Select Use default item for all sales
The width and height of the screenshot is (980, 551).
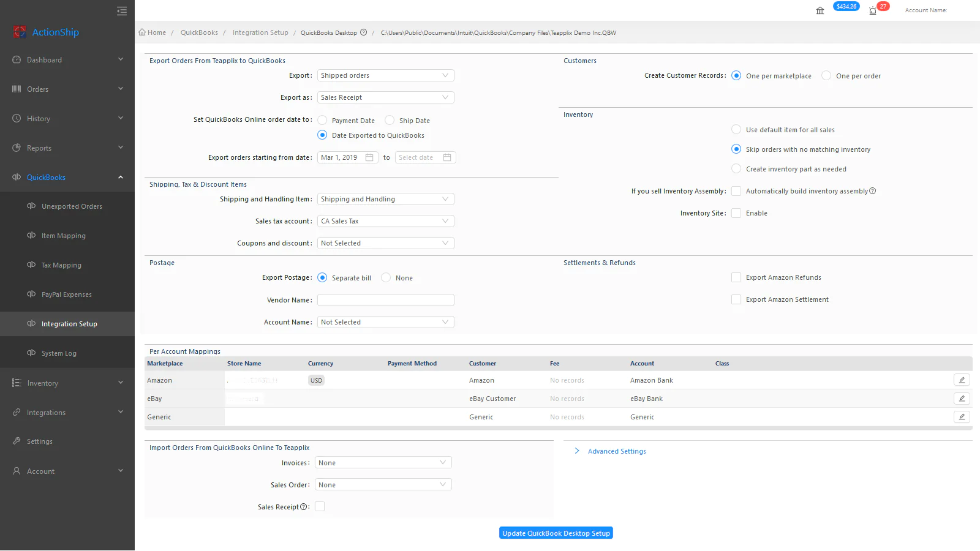click(736, 129)
